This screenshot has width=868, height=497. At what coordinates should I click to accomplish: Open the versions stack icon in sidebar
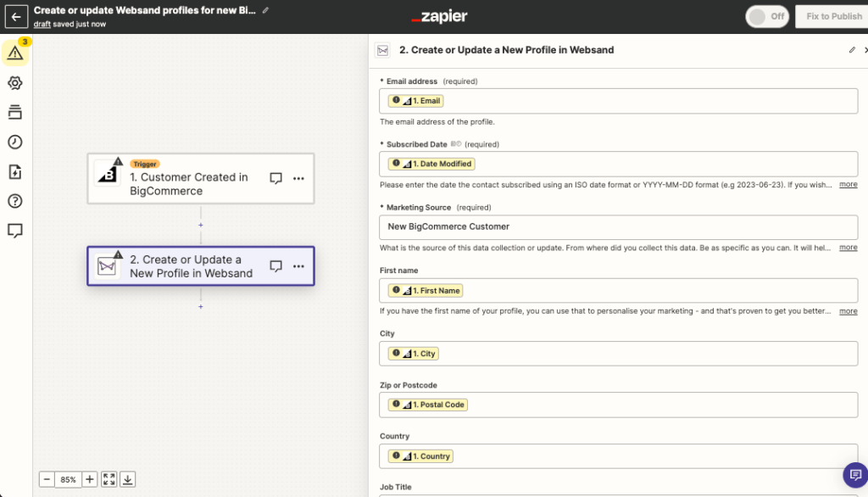(x=14, y=113)
